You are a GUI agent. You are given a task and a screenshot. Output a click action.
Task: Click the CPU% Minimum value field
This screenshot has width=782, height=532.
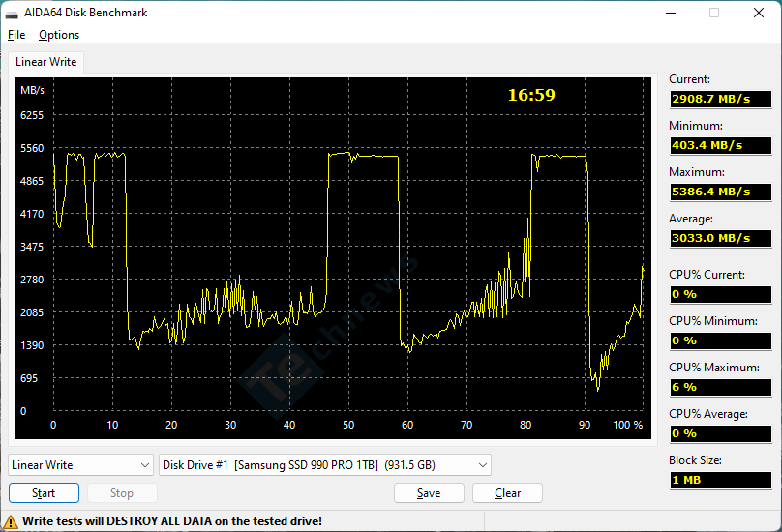tap(721, 340)
